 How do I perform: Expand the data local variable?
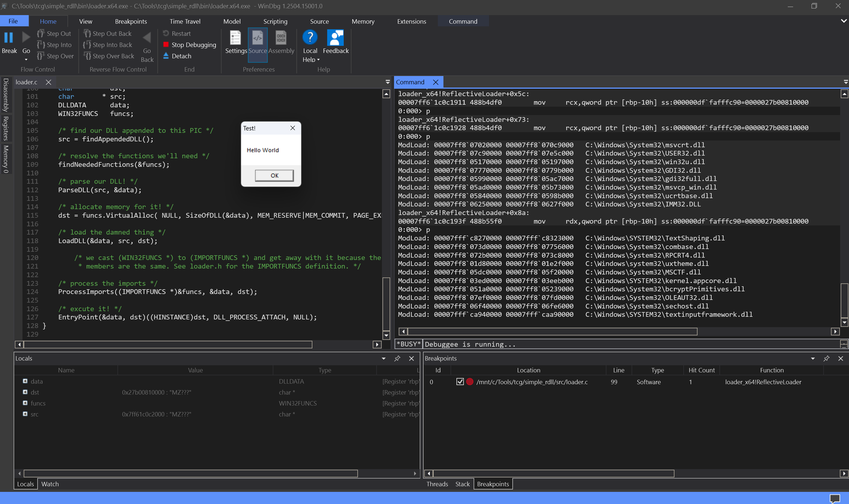point(25,381)
